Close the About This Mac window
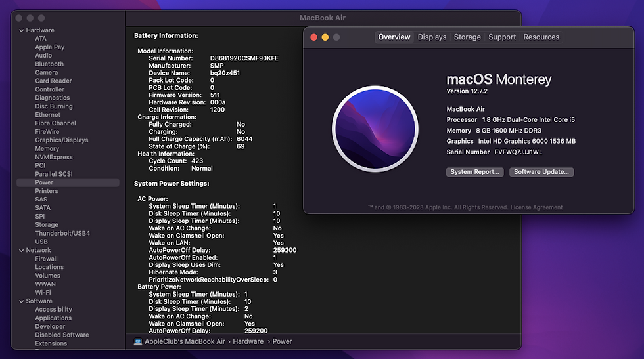 point(314,37)
